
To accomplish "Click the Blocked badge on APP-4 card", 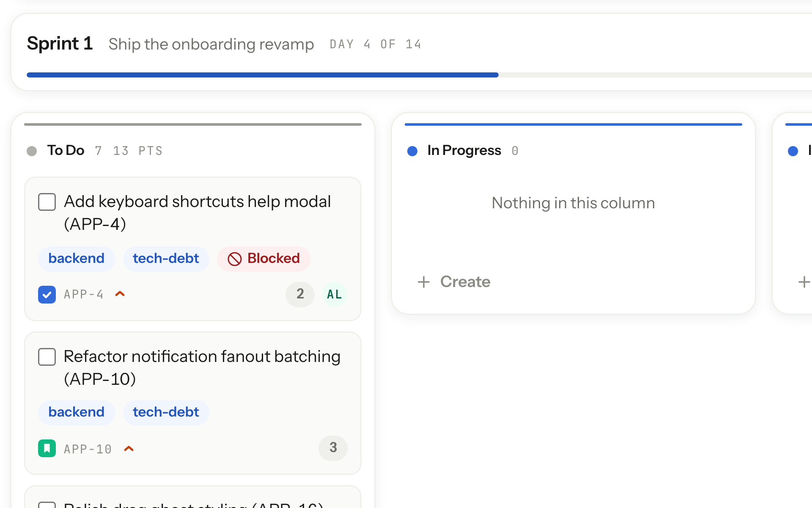I will point(264,259).
